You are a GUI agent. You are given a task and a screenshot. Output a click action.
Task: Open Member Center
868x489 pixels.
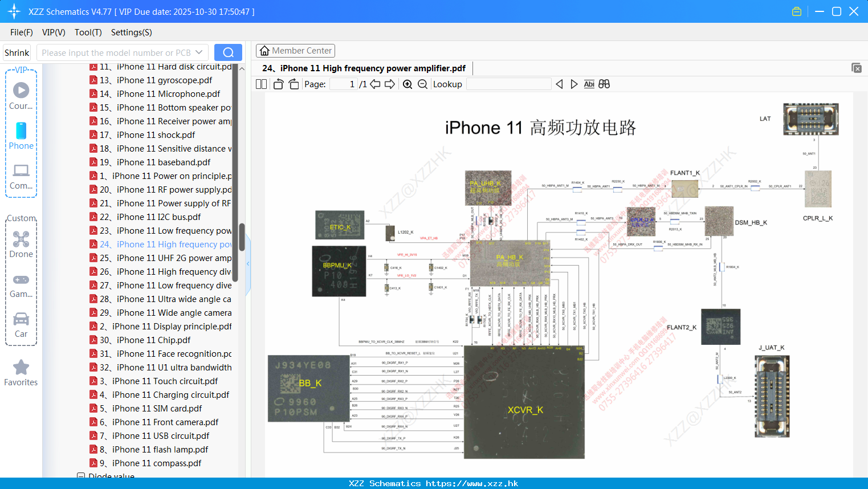[x=295, y=51]
